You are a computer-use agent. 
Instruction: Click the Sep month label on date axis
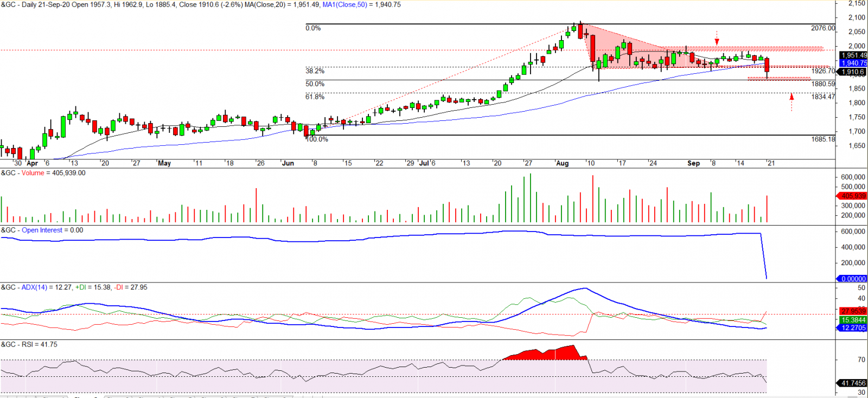tap(693, 163)
